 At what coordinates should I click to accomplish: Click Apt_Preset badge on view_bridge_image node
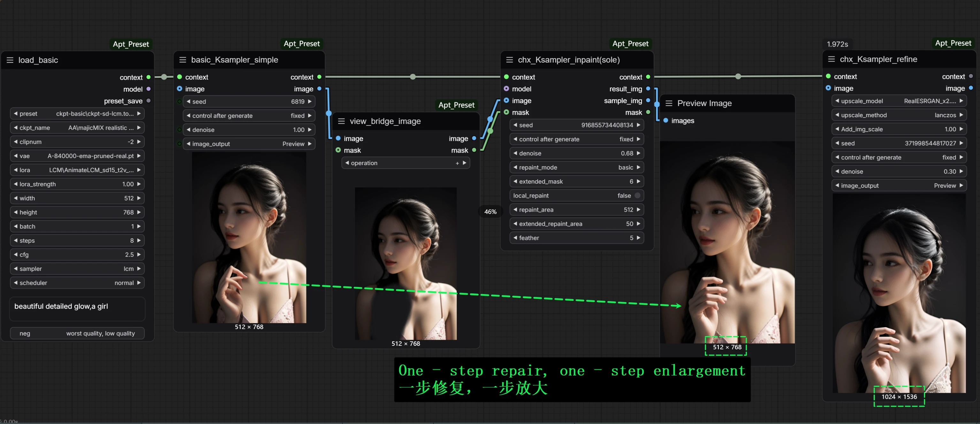coord(456,105)
